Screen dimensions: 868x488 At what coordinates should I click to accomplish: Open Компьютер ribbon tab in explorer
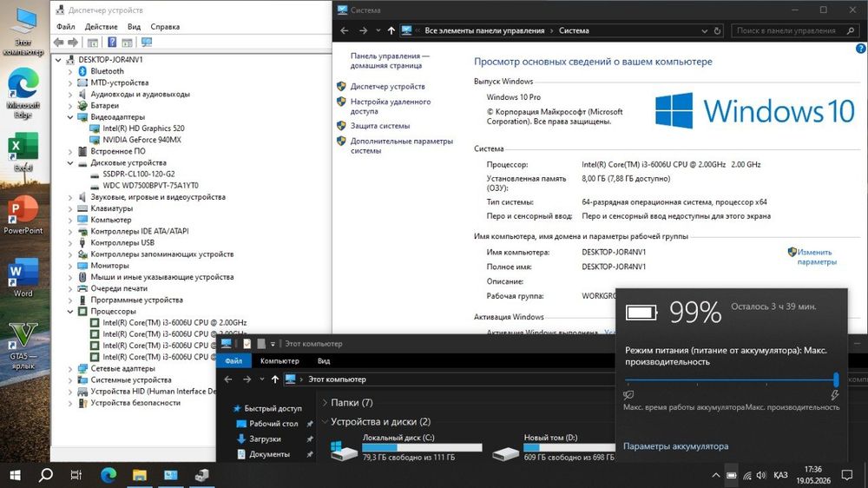coord(279,360)
